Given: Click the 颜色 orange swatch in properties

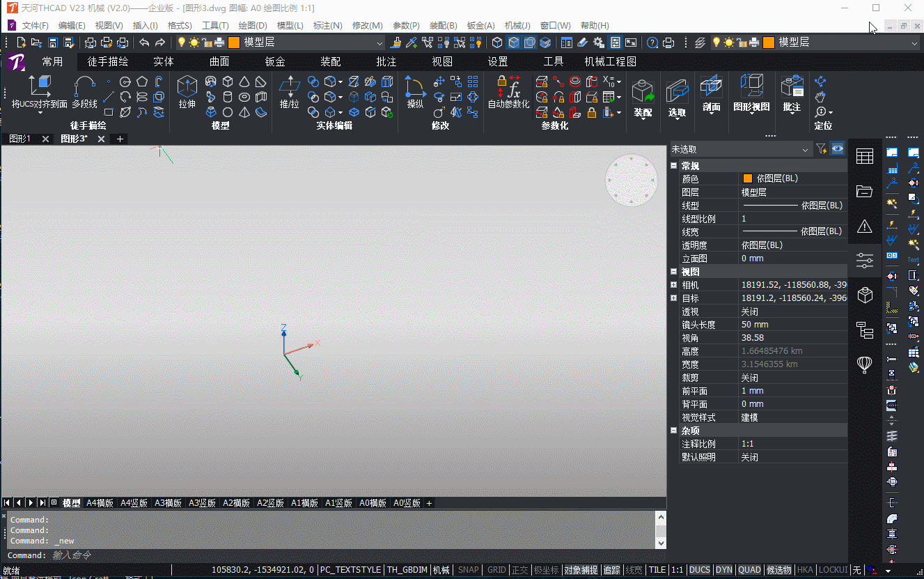Looking at the screenshot, I should coord(748,178).
